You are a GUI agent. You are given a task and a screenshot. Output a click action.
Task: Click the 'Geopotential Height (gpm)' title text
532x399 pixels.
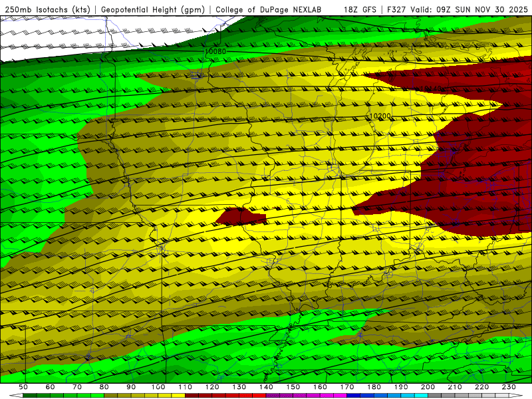point(153,10)
